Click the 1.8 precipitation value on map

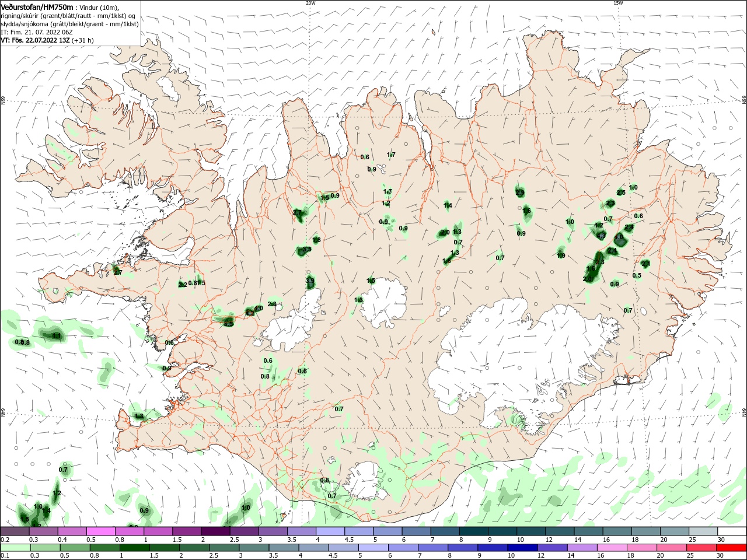[316, 240]
